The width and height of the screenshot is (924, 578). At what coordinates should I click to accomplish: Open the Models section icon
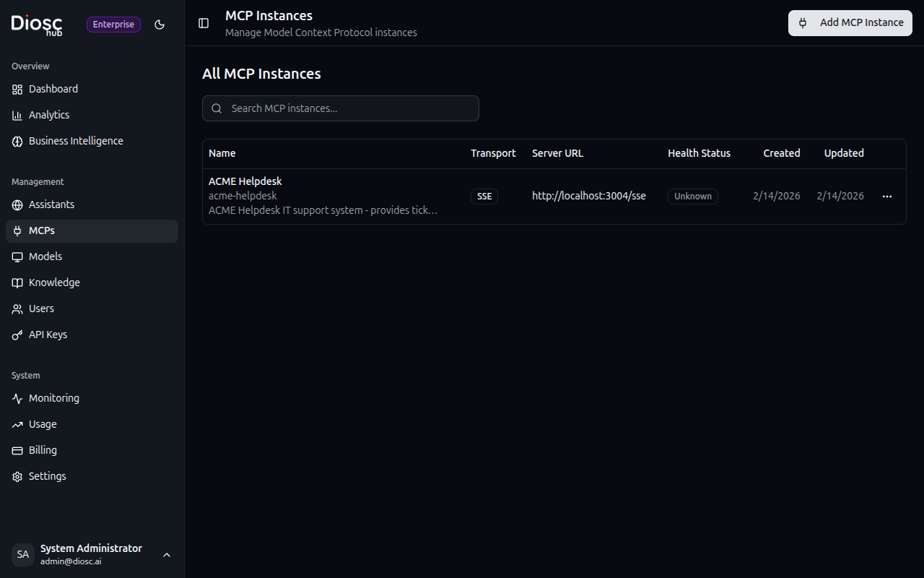[x=17, y=256]
